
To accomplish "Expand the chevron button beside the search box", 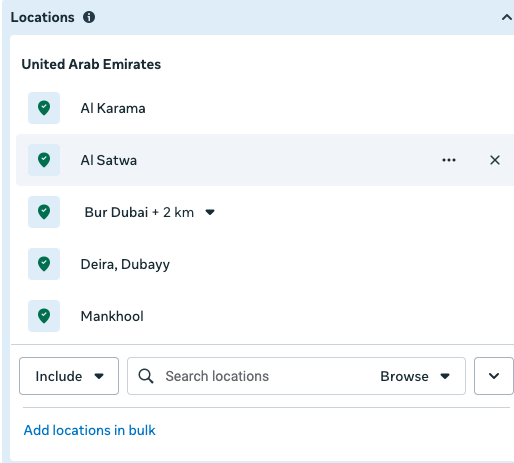I will [494, 376].
